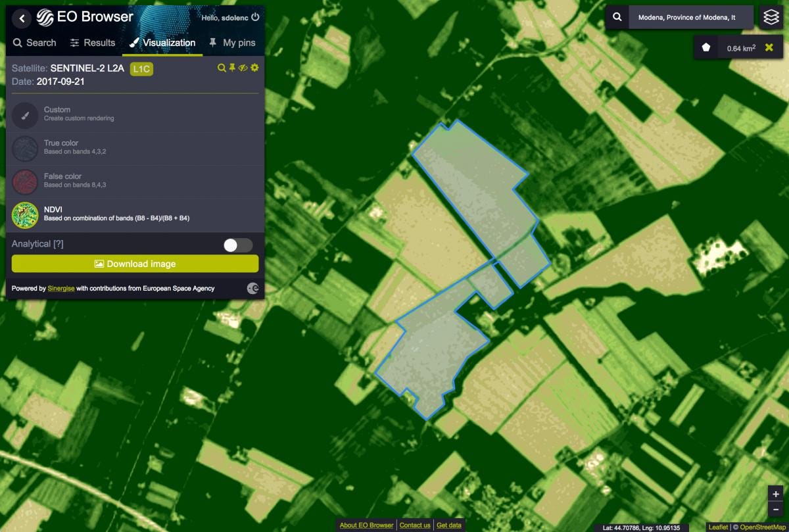Screen dimensions: 789x532
Task: Click the EO Browser swirl logo
Action: point(45,18)
